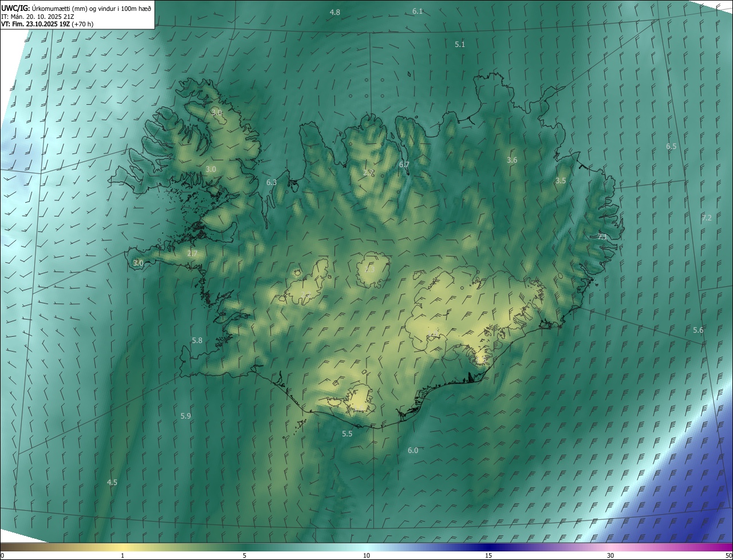Screen dimensions: 733x560
Task: Click the 2.3 value on the glacier
Action: pyautogui.click(x=370, y=269)
